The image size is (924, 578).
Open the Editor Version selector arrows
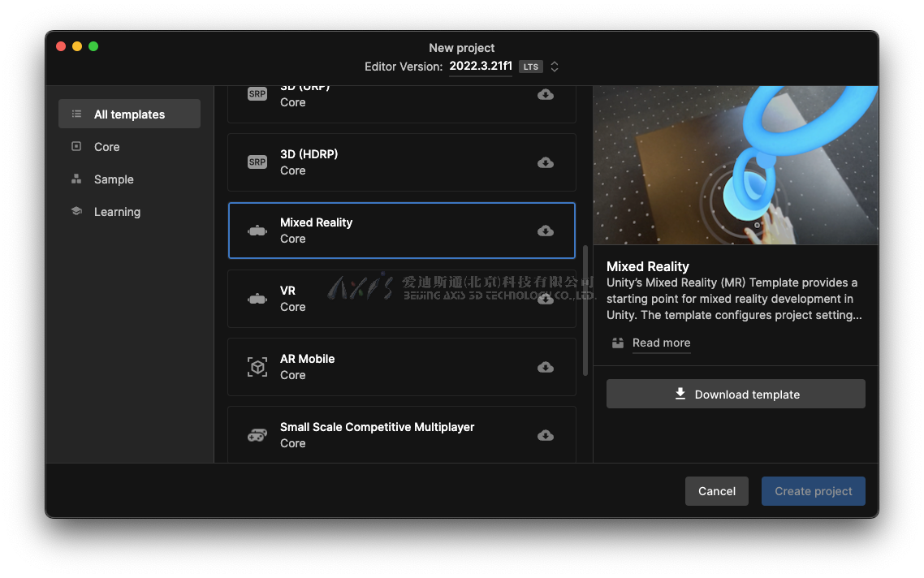coord(555,67)
